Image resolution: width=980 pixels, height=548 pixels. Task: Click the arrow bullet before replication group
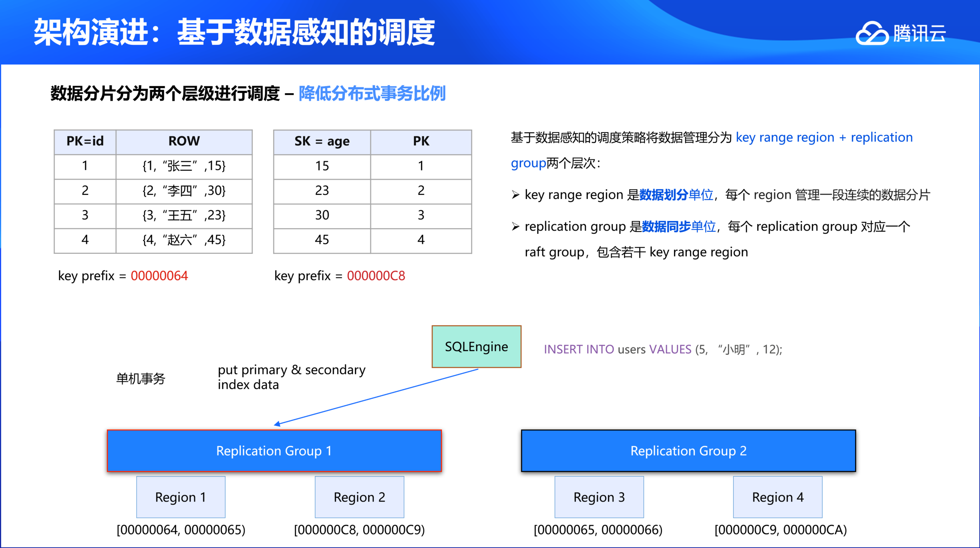515,227
